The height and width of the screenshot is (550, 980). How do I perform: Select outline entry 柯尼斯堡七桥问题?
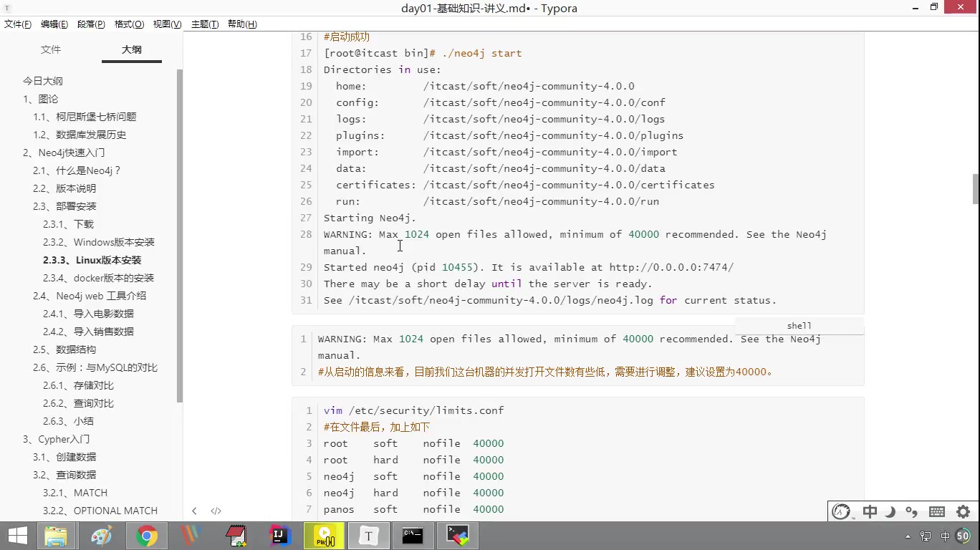[85, 117]
